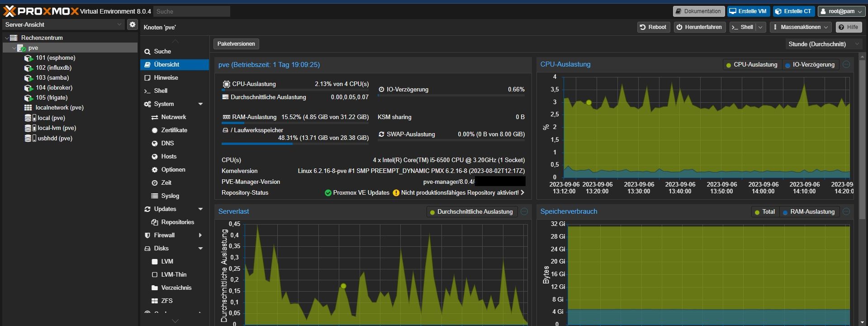Click the Shell button in toolbar
The image size is (868, 326).
742,27
